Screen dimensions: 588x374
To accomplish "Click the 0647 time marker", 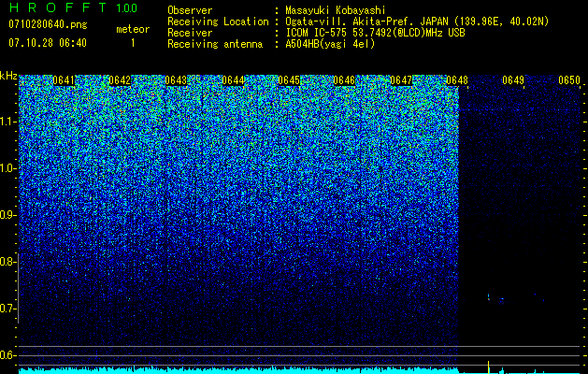I will 401,80.
